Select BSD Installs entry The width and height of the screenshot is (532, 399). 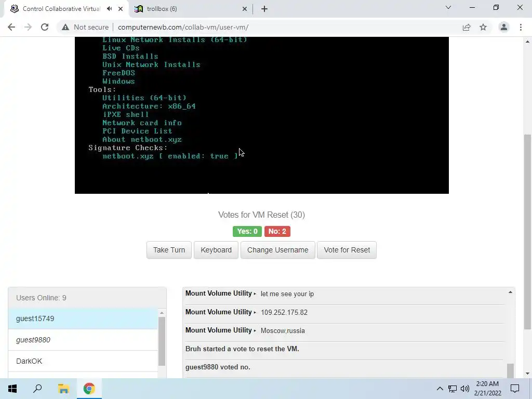[130, 56]
